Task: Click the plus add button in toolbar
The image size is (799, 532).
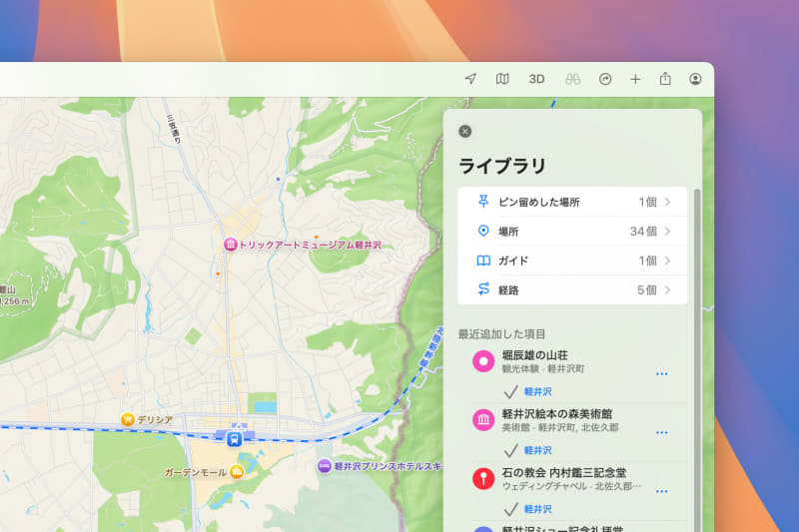Action: (635, 79)
